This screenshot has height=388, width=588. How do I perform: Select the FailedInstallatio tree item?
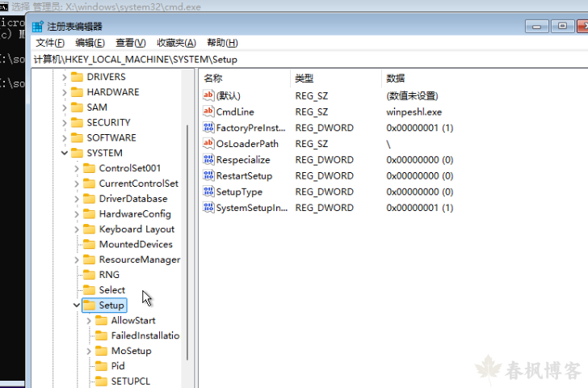click(145, 335)
